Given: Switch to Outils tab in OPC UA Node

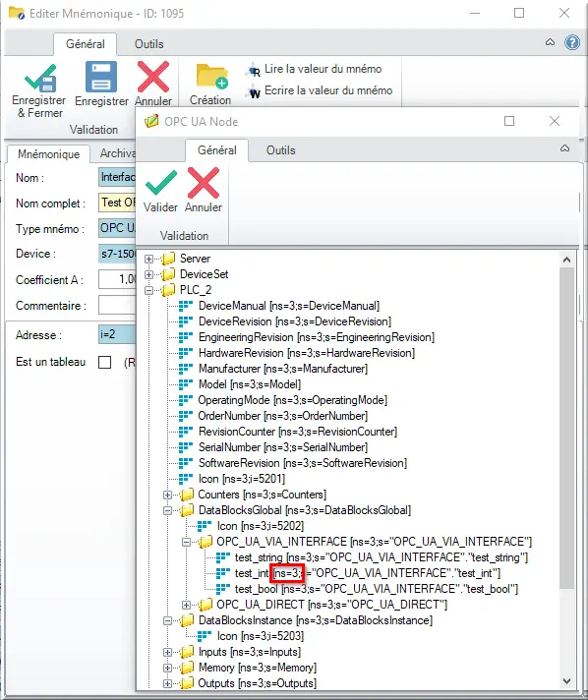Looking at the screenshot, I should tap(280, 150).
